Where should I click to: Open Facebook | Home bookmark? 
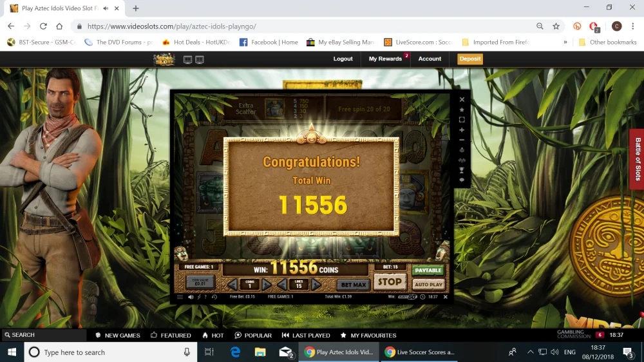[269, 42]
